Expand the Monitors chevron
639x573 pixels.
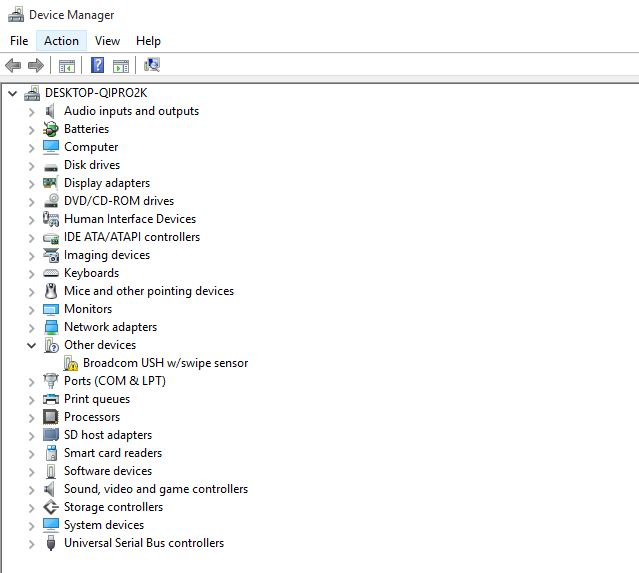(x=31, y=310)
